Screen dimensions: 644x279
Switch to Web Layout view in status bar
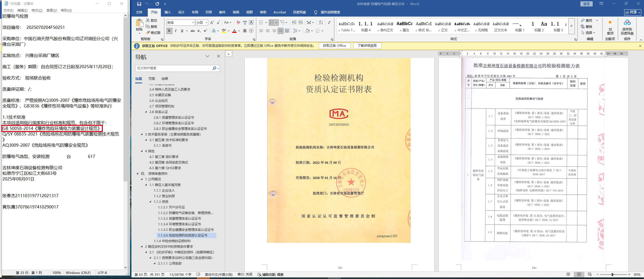(x=589, y=274)
